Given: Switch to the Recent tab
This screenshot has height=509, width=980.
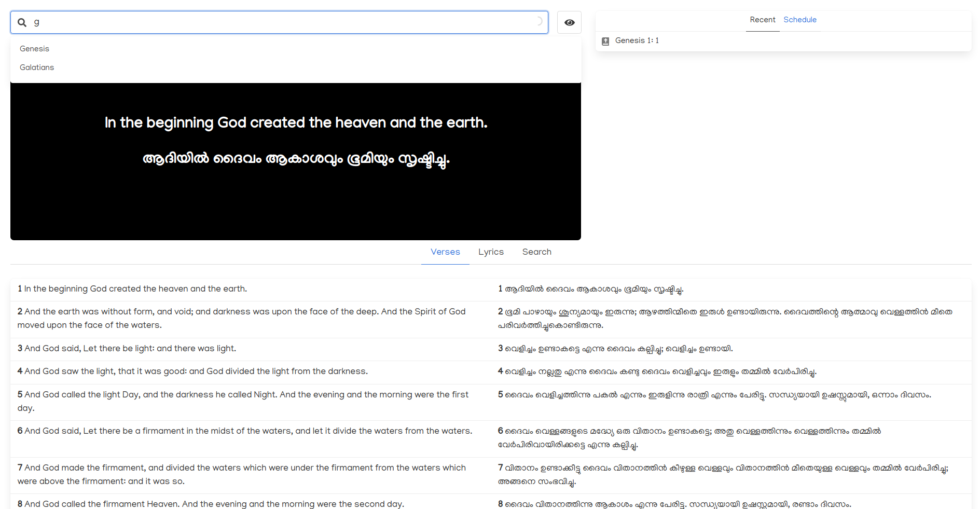Looking at the screenshot, I should tap(763, 20).
